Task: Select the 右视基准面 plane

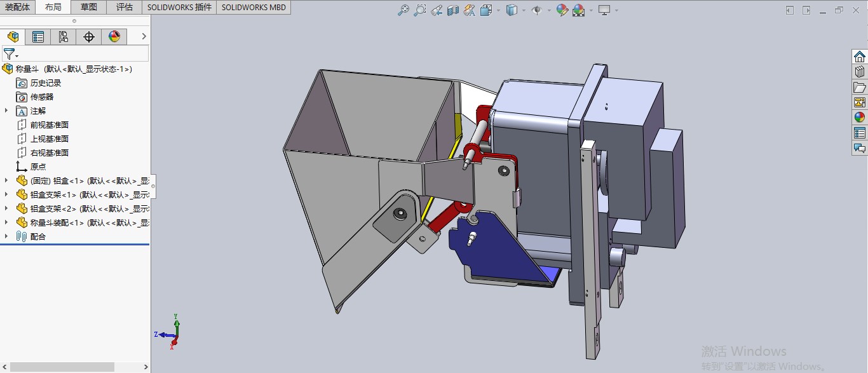Action: click(x=42, y=153)
